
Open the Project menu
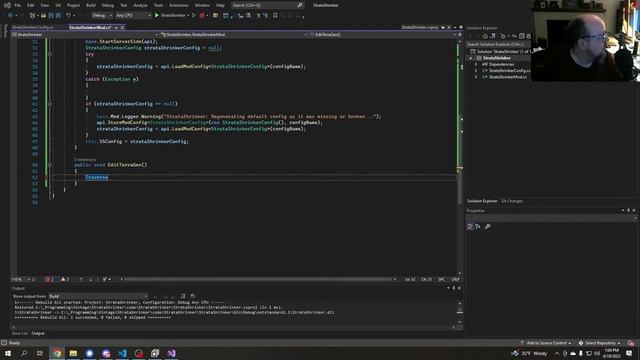[73, 5]
